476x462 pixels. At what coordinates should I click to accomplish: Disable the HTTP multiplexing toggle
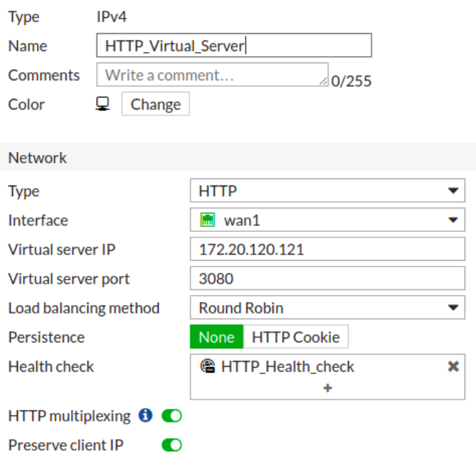click(x=171, y=416)
